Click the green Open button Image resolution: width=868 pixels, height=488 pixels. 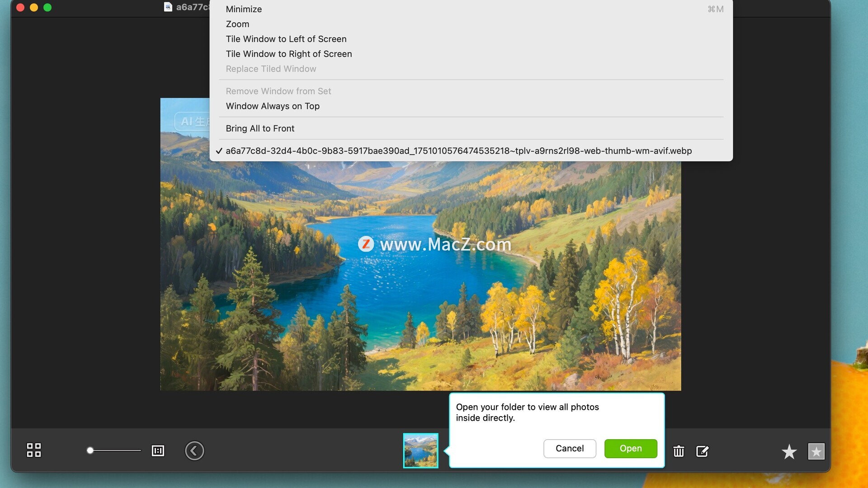click(x=631, y=448)
